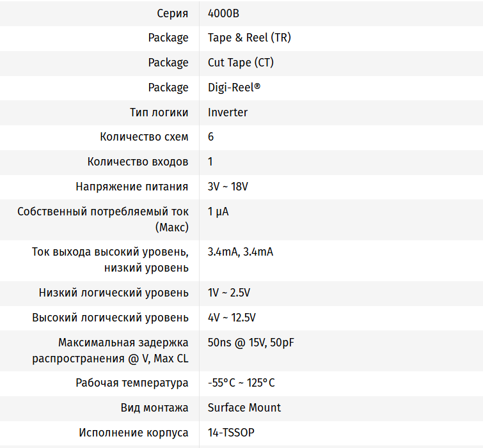The image size is (483, 448).
Task: Click the "Количество входов" label
Action: coord(138,162)
